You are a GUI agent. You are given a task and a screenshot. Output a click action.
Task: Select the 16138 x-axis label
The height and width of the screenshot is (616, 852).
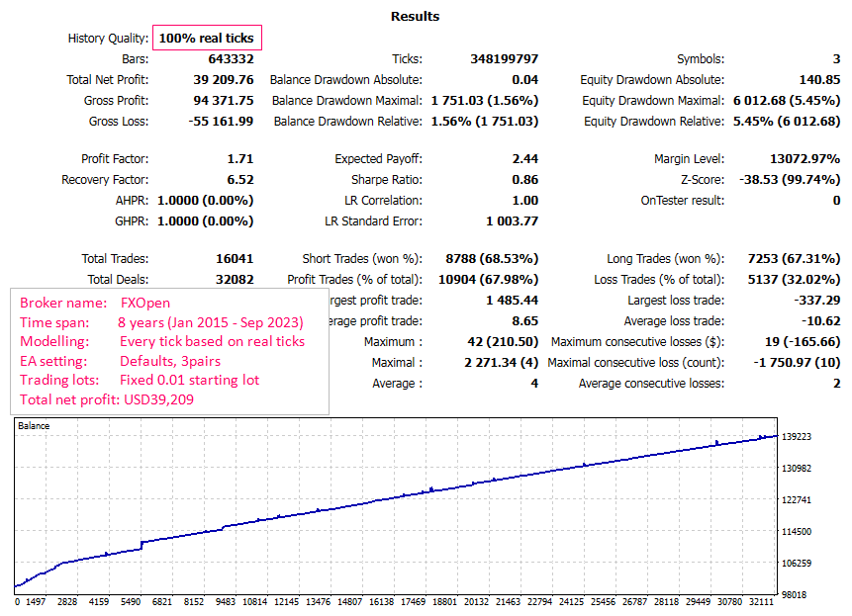[381, 601]
